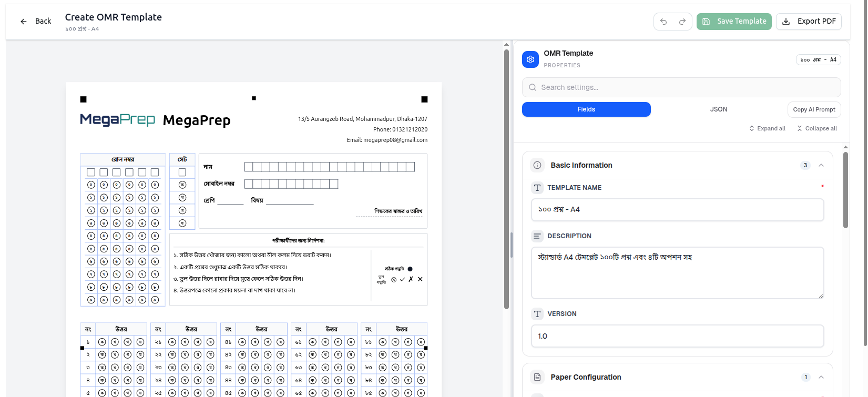Select answer bubble ঘ for question ১
The height and width of the screenshot is (397, 868).
(x=140, y=342)
